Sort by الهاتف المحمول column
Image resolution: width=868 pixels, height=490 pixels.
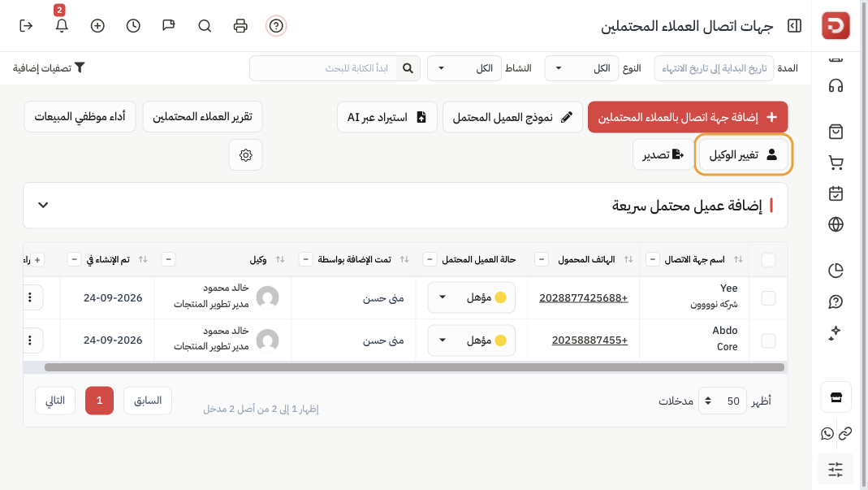(x=628, y=259)
